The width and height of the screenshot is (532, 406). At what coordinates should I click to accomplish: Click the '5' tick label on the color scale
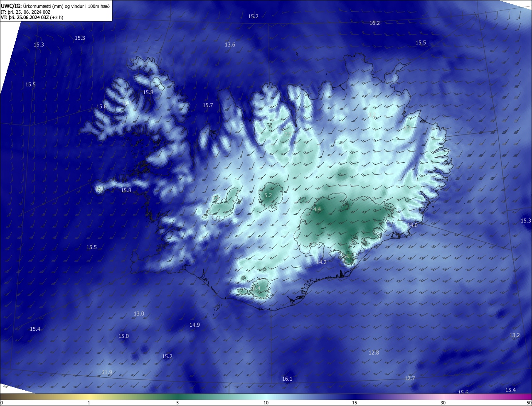coord(177,403)
